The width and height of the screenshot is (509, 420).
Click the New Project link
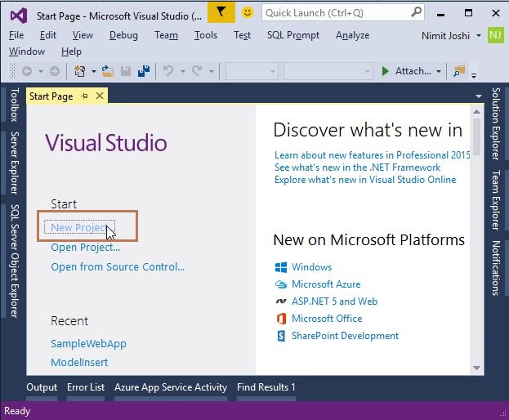point(79,227)
